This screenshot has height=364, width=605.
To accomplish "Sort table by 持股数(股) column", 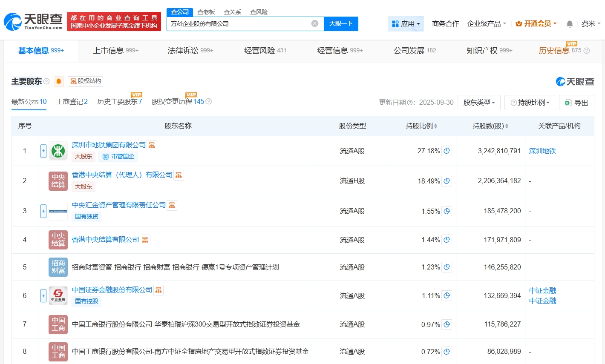I will pyautogui.click(x=490, y=126).
